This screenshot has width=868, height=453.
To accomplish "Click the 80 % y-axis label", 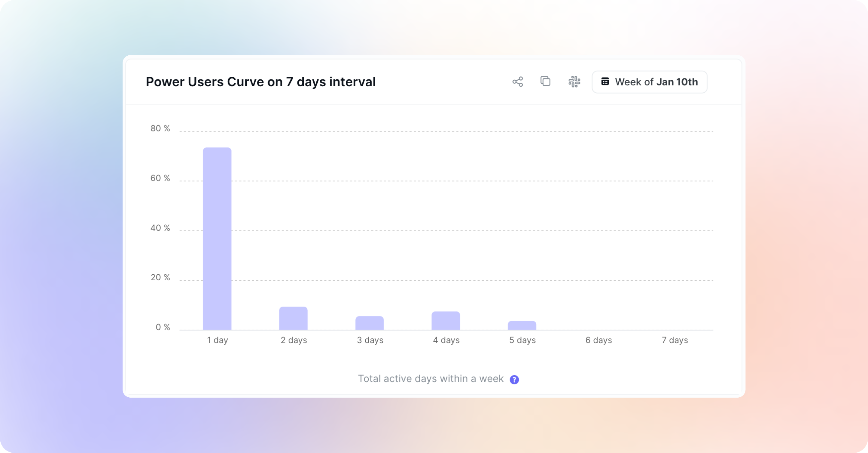I will pos(160,128).
